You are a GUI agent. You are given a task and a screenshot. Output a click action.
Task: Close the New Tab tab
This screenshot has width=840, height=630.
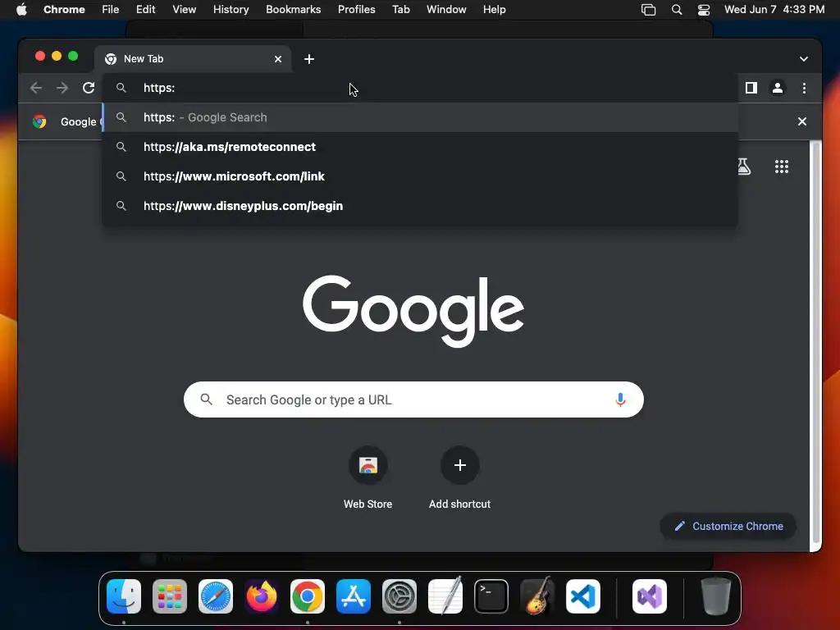pyautogui.click(x=278, y=59)
